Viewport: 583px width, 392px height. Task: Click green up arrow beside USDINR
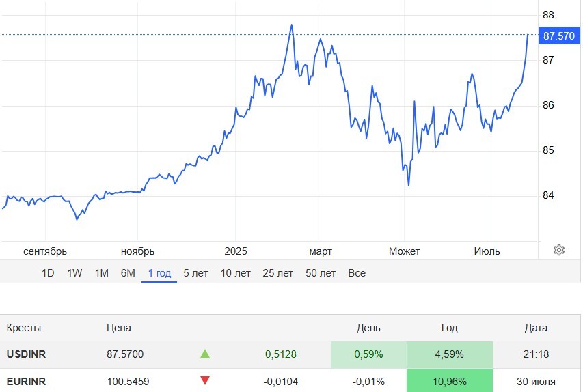[205, 354]
